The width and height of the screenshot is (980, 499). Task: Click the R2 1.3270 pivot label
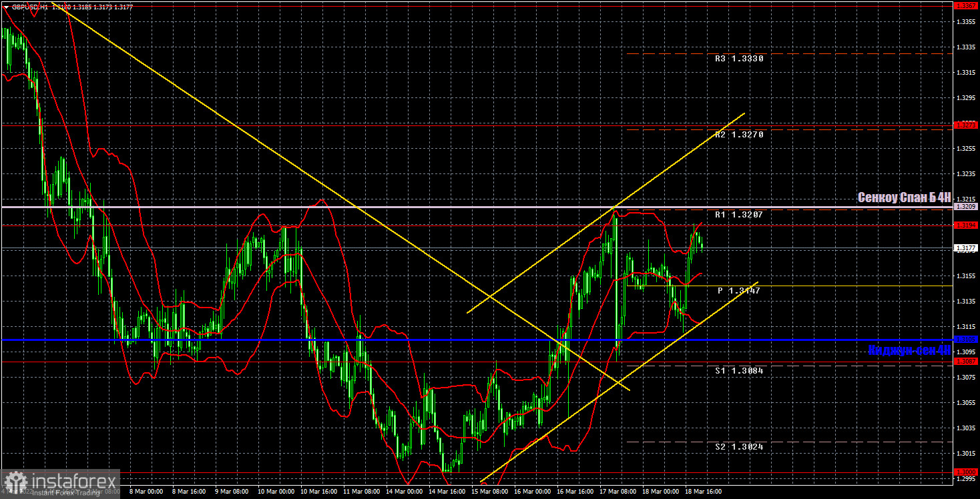pos(739,135)
